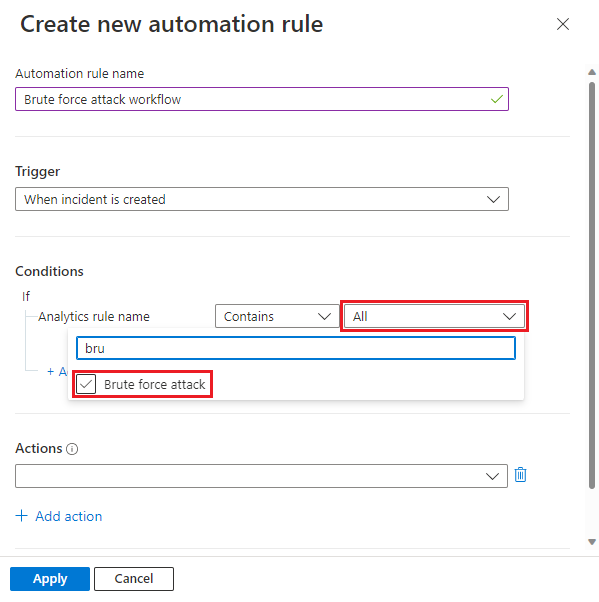This screenshot has height=602, width=599.
Task: Click the Trigger section heading
Action: pyautogui.click(x=38, y=171)
